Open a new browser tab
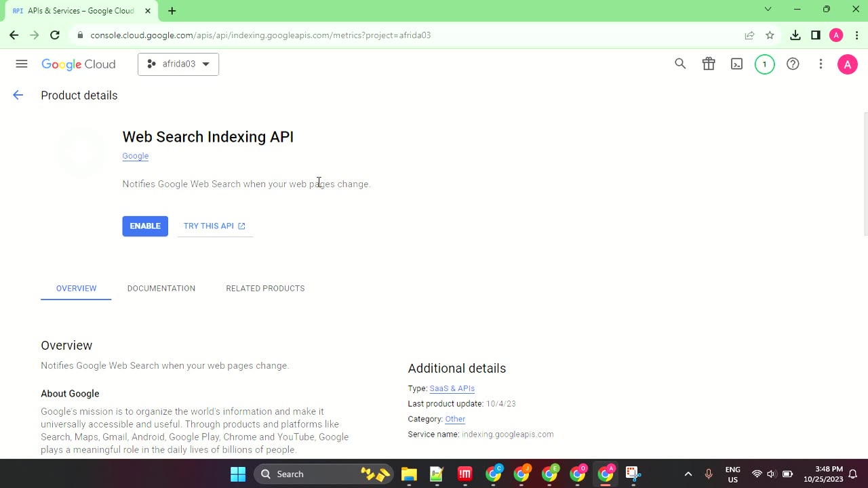 tap(172, 11)
